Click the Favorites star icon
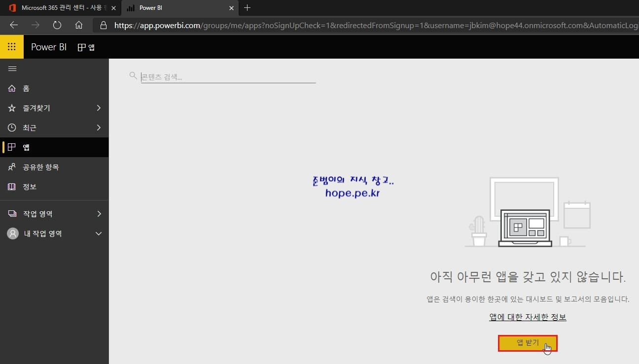 (12, 108)
